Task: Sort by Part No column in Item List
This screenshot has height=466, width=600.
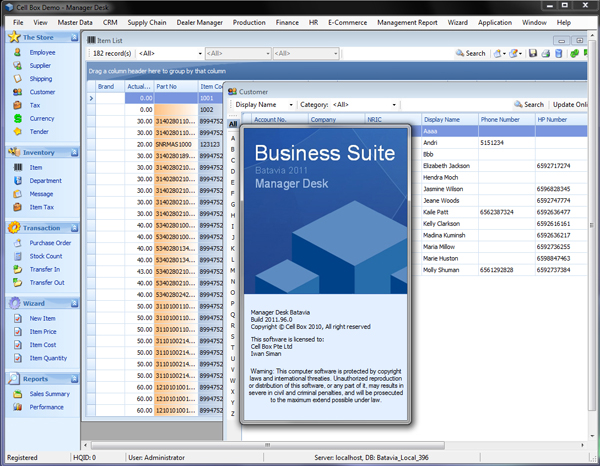Action: tap(176, 86)
